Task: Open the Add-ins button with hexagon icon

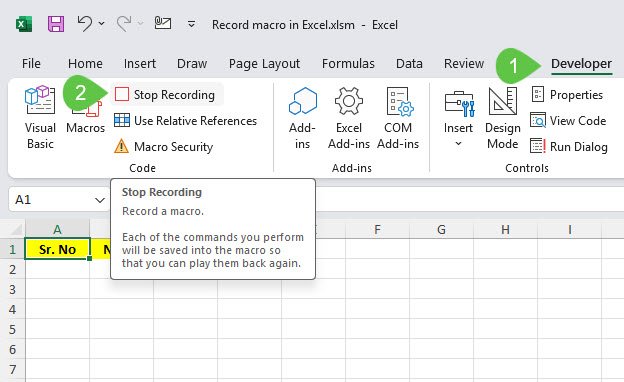Action: [302, 118]
